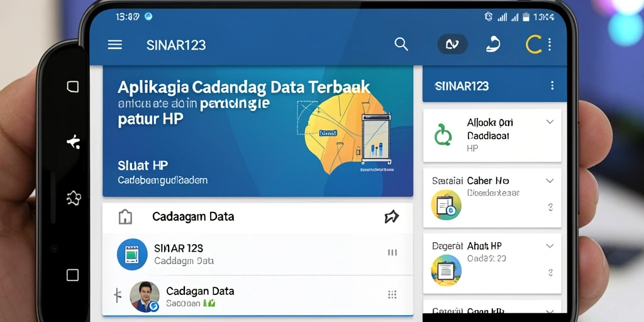The height and width of the screenshot is (322, 644).
Task: Tap the bottom square button on phone edge
Action: coord(73,275)
